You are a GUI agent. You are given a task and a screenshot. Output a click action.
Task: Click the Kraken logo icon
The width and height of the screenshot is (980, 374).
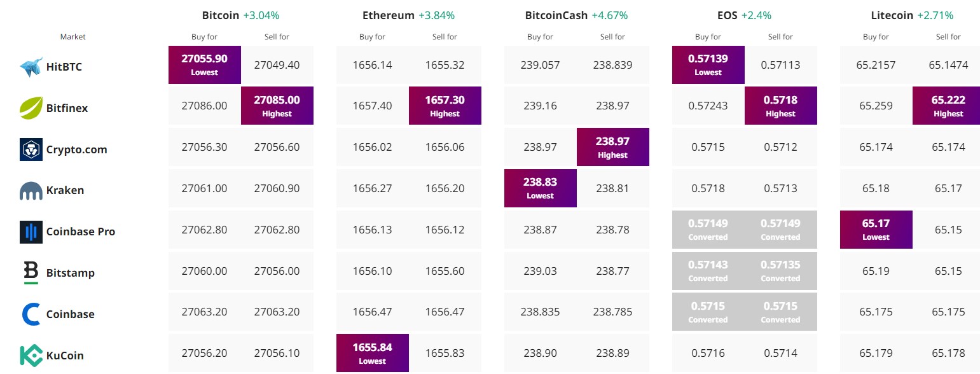pyautogui.click(x=31, y=191)
